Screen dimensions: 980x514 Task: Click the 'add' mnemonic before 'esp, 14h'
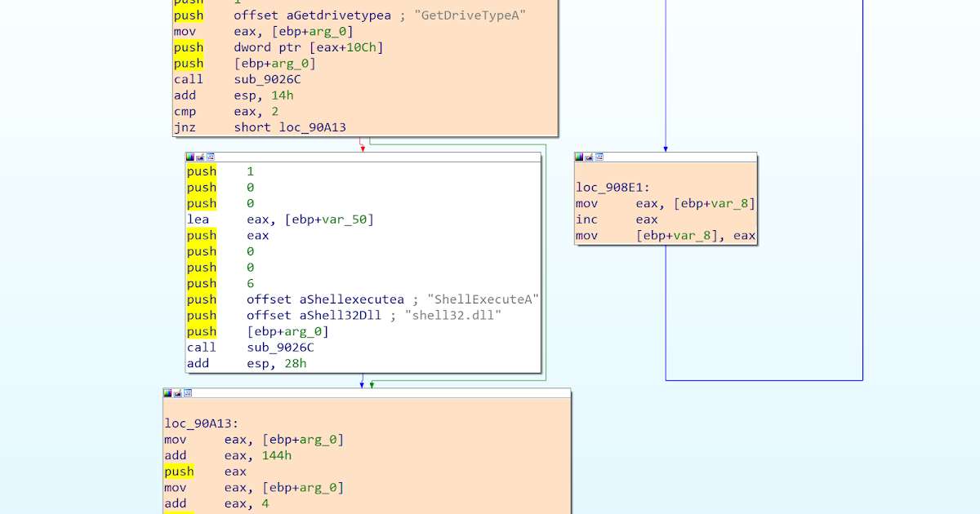pyautogui.click(x=185, y=95)
